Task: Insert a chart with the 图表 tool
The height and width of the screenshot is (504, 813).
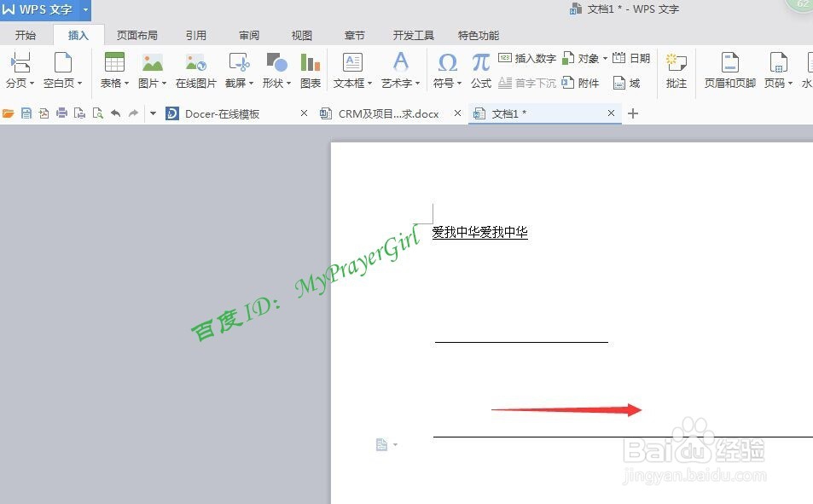Action: click(309, 70)
